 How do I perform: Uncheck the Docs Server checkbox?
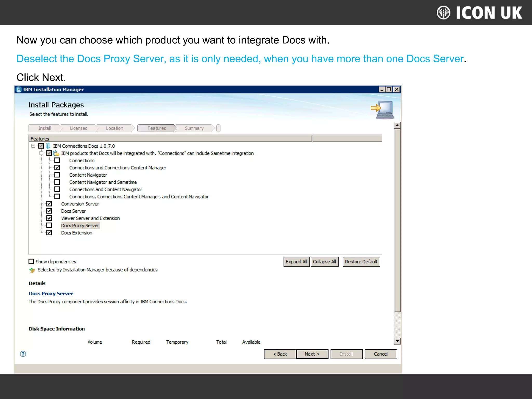click(x=49, y=211)
